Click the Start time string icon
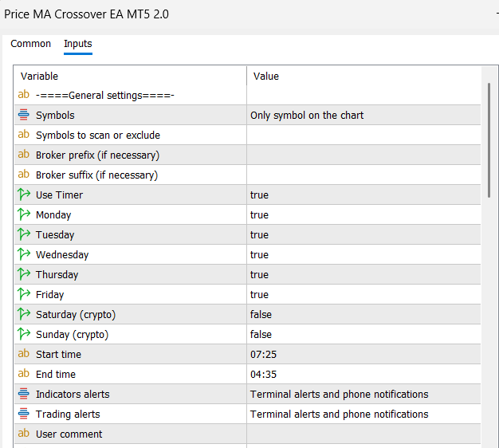Viewport: 499px width, 448px height. (x=23, y=355)
